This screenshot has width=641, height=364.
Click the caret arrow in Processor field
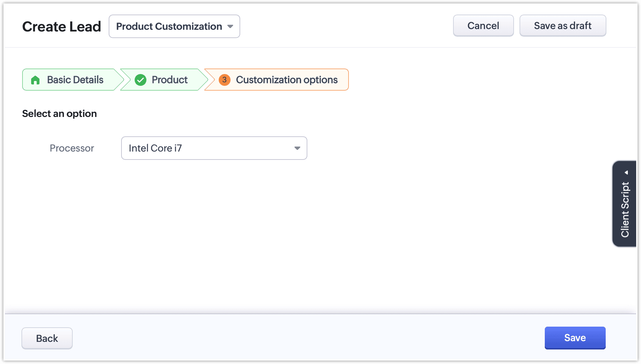pyautogui.click(x=297, y=148)
